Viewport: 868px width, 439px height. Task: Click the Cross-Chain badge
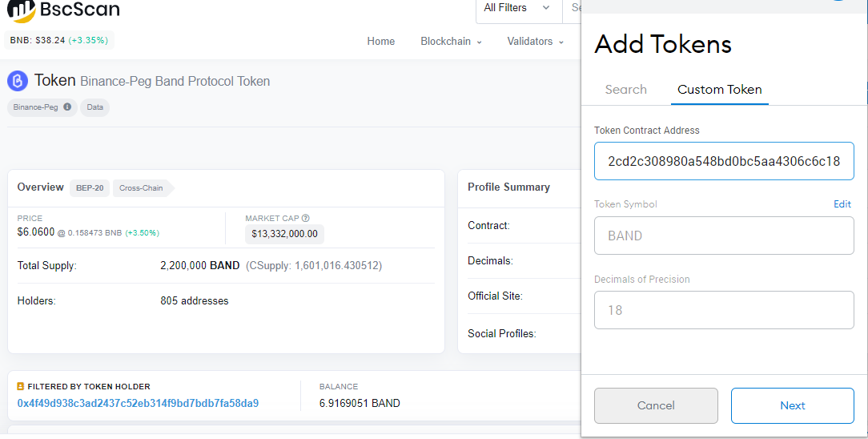143,188
